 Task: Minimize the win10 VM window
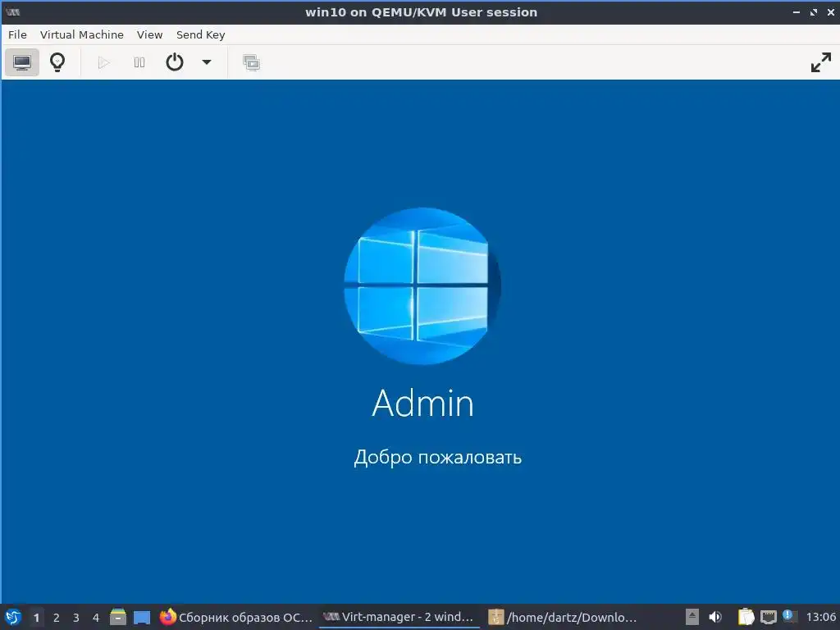click(x=796, y=11)
